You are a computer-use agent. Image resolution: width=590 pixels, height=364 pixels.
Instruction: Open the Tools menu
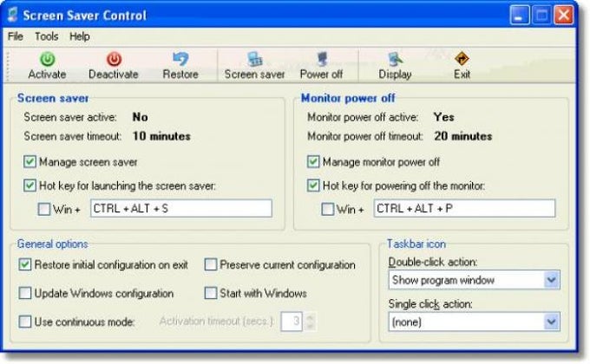pos(47,36)
